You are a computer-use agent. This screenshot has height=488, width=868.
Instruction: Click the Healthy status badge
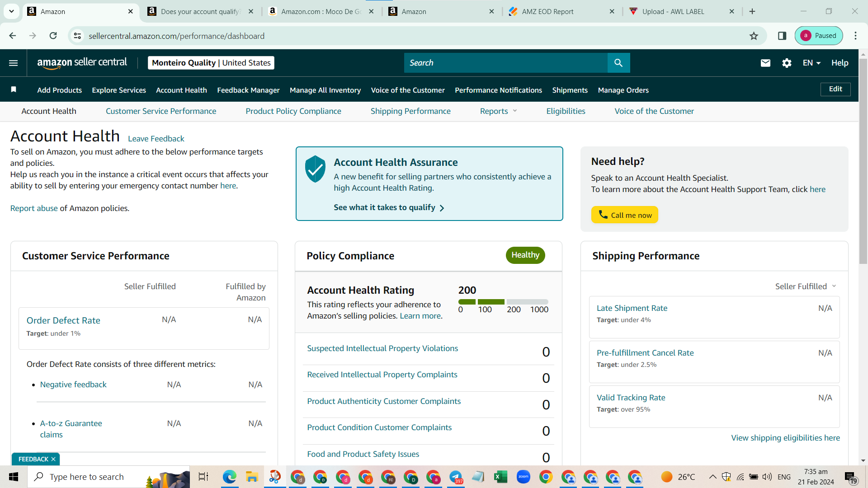[525, 255]
